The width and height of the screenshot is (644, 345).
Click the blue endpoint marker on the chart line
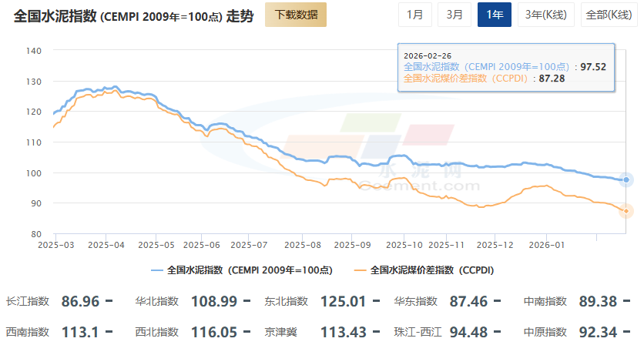[627, 179]
